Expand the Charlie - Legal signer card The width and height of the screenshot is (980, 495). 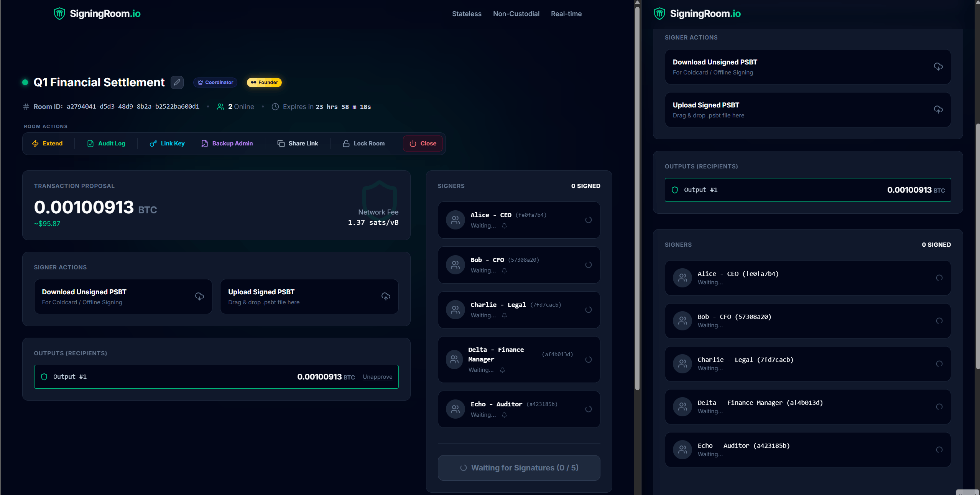(518, 310)
